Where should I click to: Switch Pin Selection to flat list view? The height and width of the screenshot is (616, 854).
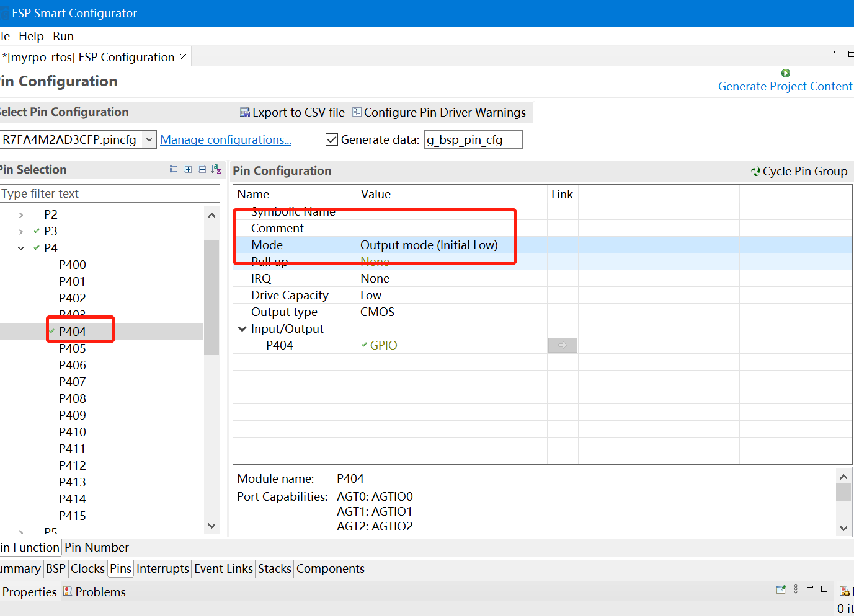coord(173,169)
